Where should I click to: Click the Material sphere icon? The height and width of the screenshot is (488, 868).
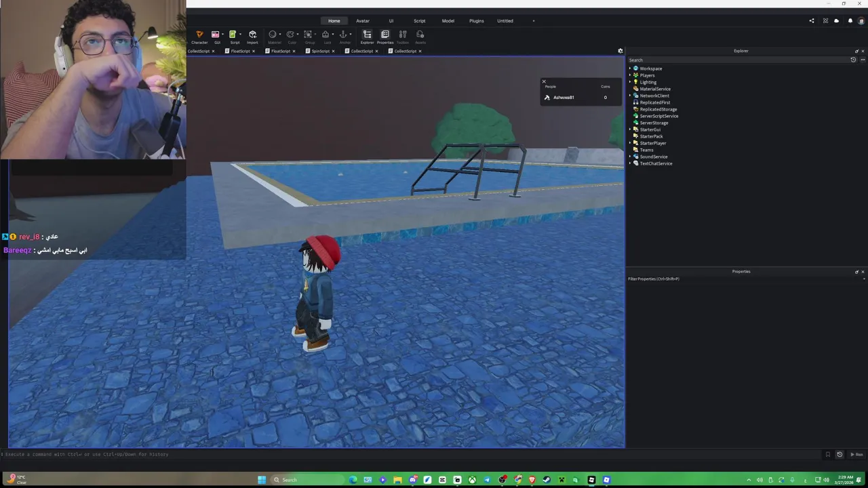tap(272, 35)
